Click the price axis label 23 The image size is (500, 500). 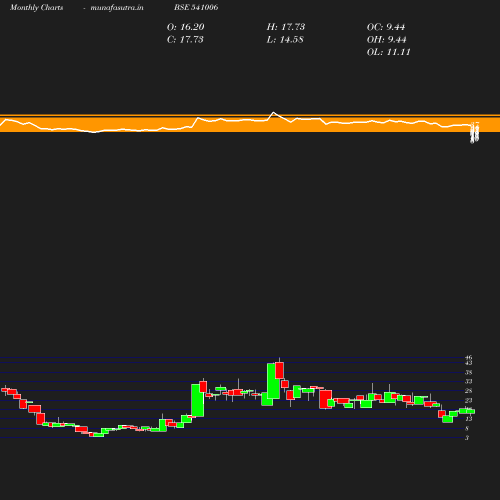468,400
